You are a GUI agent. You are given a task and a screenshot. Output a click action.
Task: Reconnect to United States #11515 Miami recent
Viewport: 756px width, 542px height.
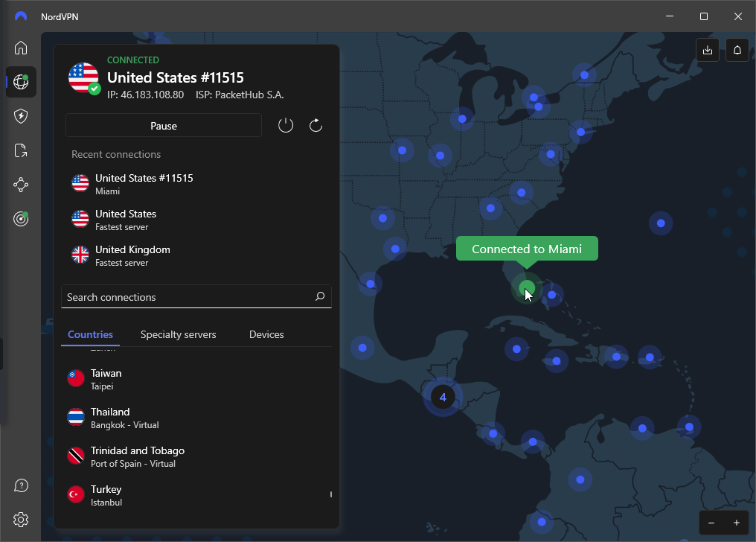(196, 184)
